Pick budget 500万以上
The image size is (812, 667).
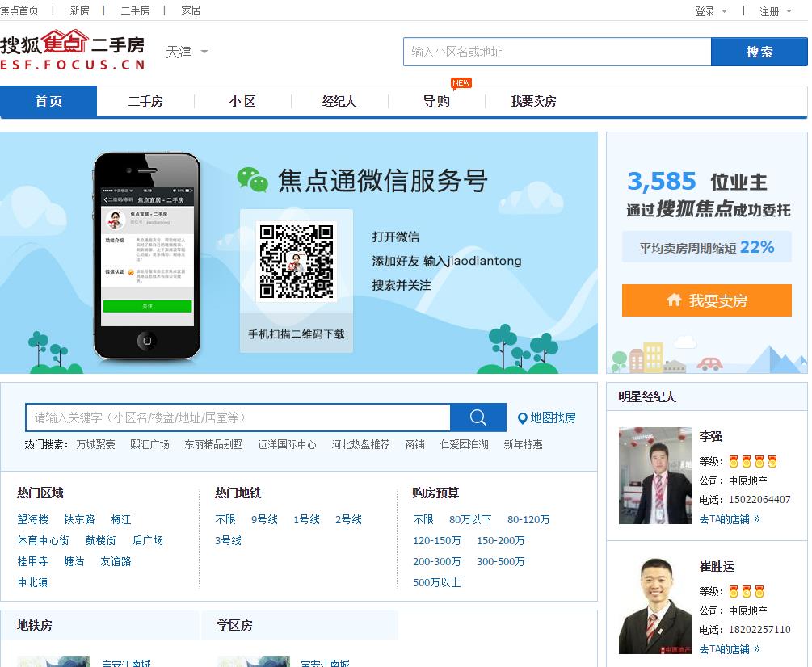point(436,583)
